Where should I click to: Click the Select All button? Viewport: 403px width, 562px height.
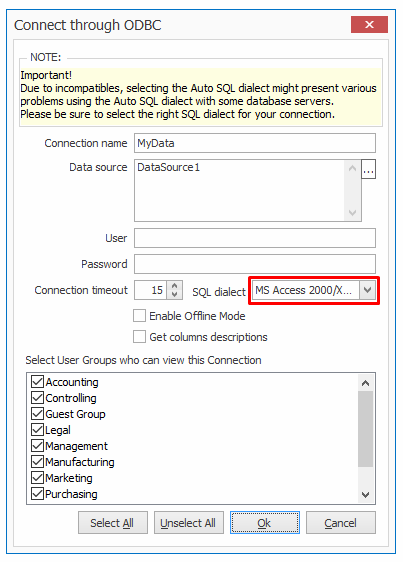pos(113,523)
